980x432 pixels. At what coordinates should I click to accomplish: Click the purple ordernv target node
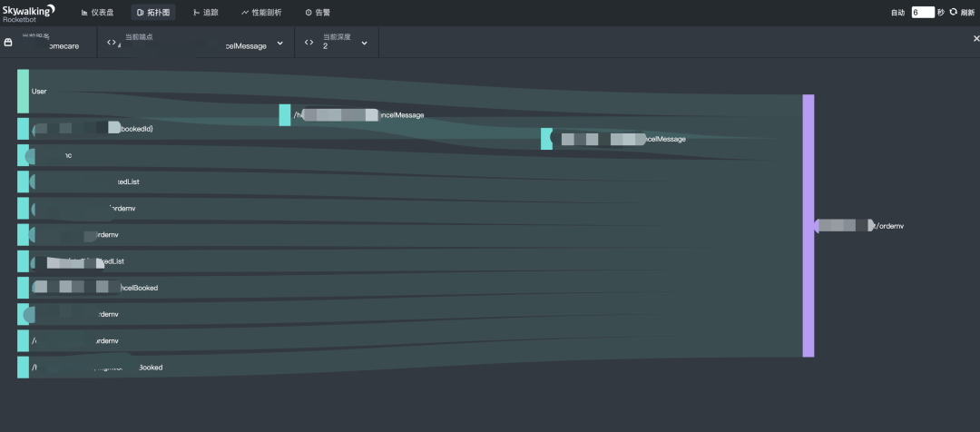pos(808,225)
